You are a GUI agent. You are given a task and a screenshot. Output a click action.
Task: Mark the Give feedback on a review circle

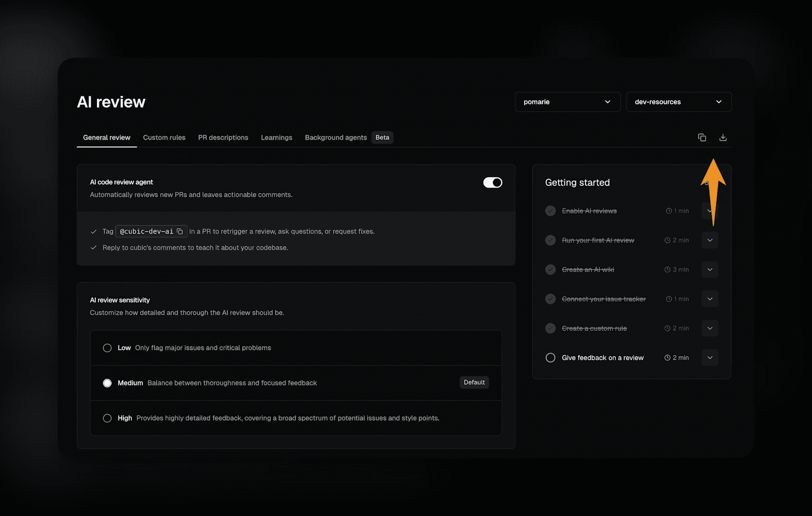pyautogui.click(x=550, y=358)
